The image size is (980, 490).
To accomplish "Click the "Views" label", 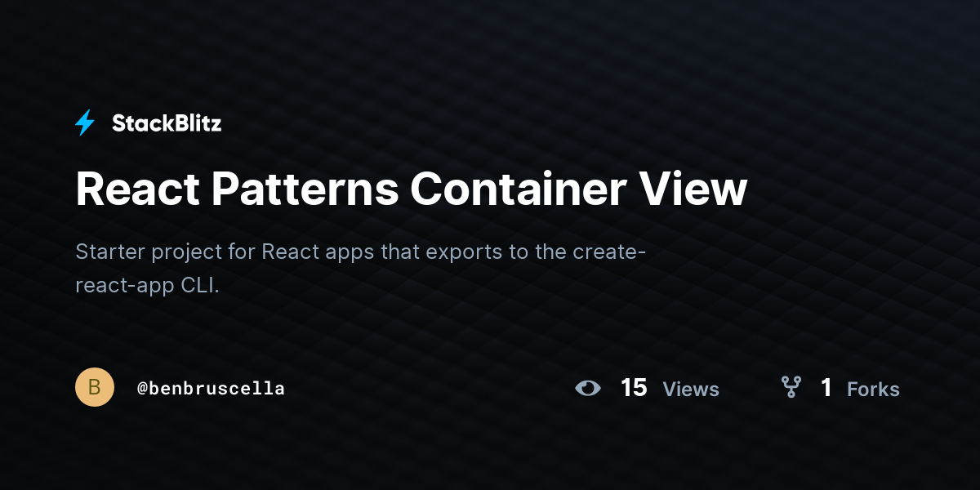I will pyautogui.click(x=691, y=390).
